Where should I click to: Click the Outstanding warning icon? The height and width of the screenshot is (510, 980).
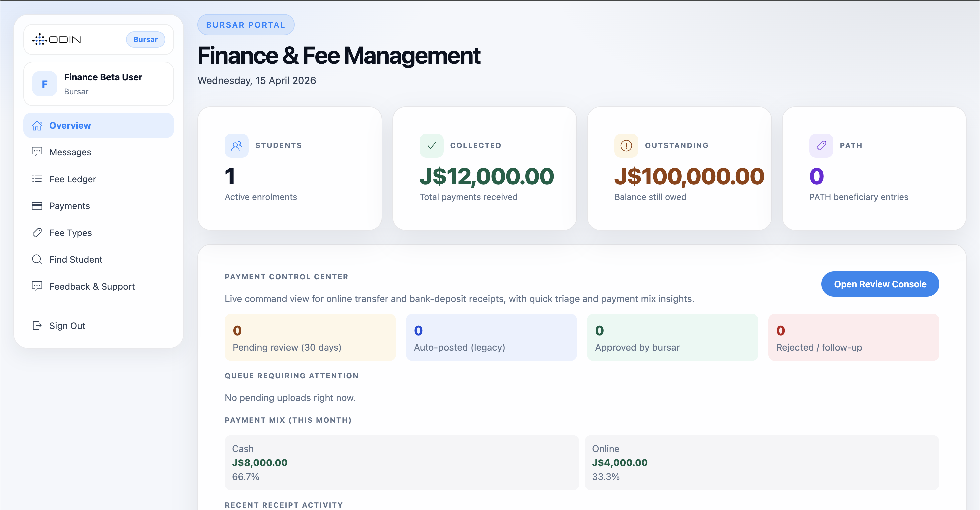[626, 145]
